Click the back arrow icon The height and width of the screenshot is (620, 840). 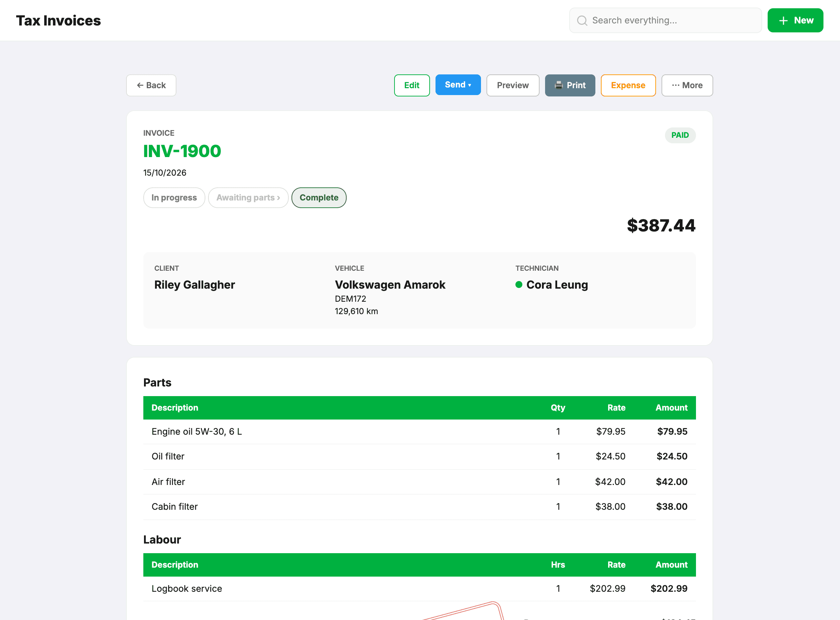tap(140, 85)
